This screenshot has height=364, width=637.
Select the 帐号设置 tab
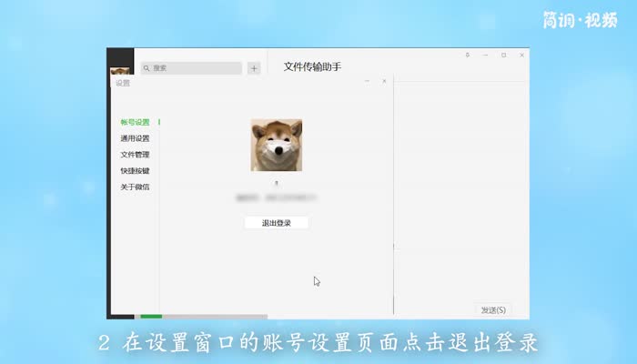coord(135,122)
